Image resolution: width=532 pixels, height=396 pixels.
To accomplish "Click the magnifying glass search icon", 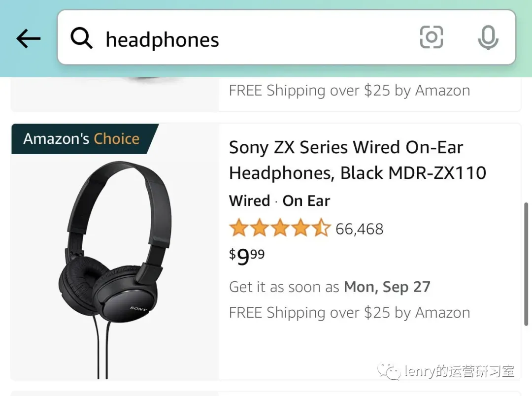I will tap(81, 38).
